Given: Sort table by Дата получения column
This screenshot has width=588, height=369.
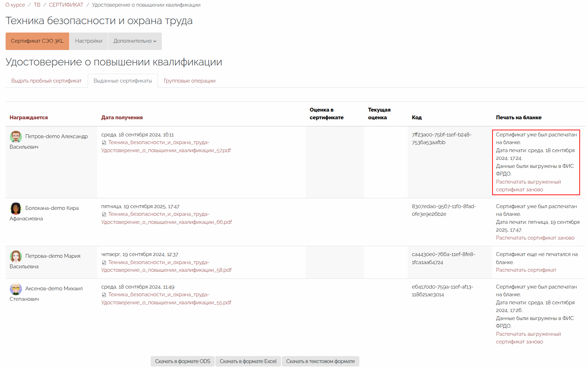Looking at the screenshot, I should 122,118.
